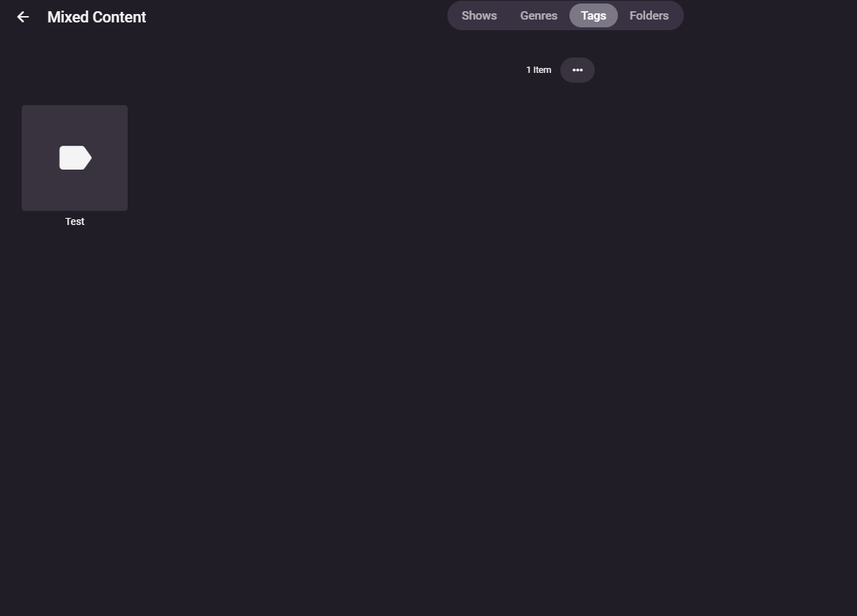The height and width of the screenshot is (616, 857).
Task: Open the Folders tab
Action: pyautogui.click(x=649, y=15)
